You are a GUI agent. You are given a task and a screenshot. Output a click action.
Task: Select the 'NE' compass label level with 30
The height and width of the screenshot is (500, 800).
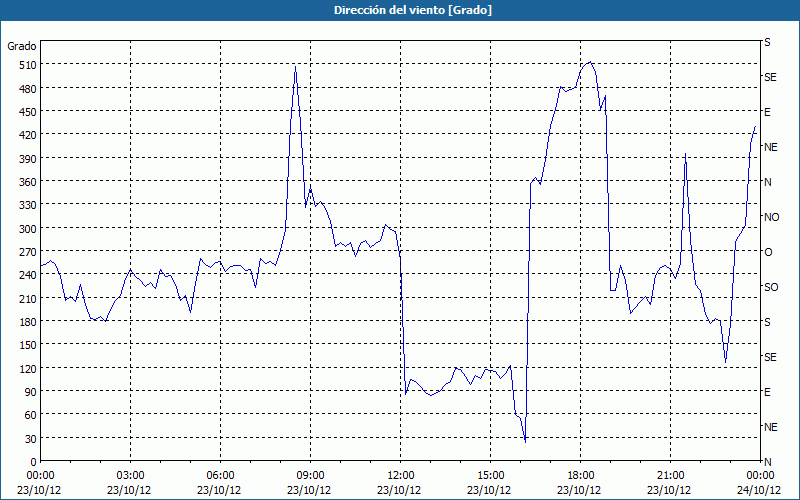(x=770, y=427)
